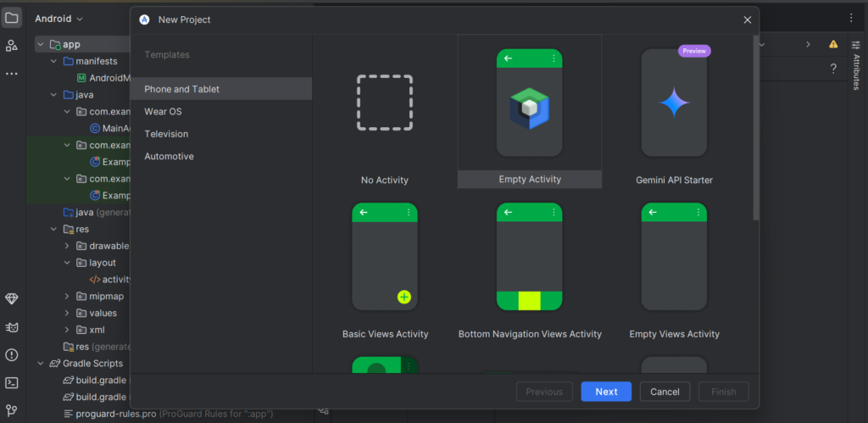Image resolution: width=868 pixels, height=423 pixels.
Task: Click the Previous button
Action: click(544, 392)
